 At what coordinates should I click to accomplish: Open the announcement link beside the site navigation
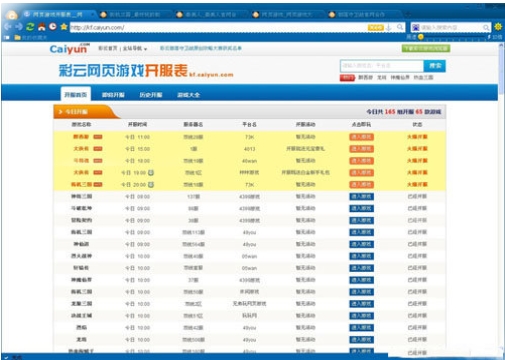pyautogui.click(x=201, y=48)
